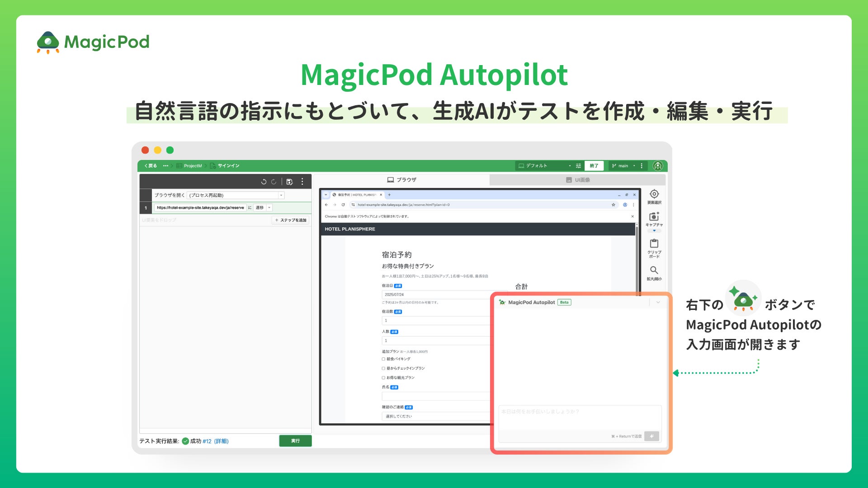Check the 昼からチェックインプラン option

pyautogui.click(x=383, y=368)
